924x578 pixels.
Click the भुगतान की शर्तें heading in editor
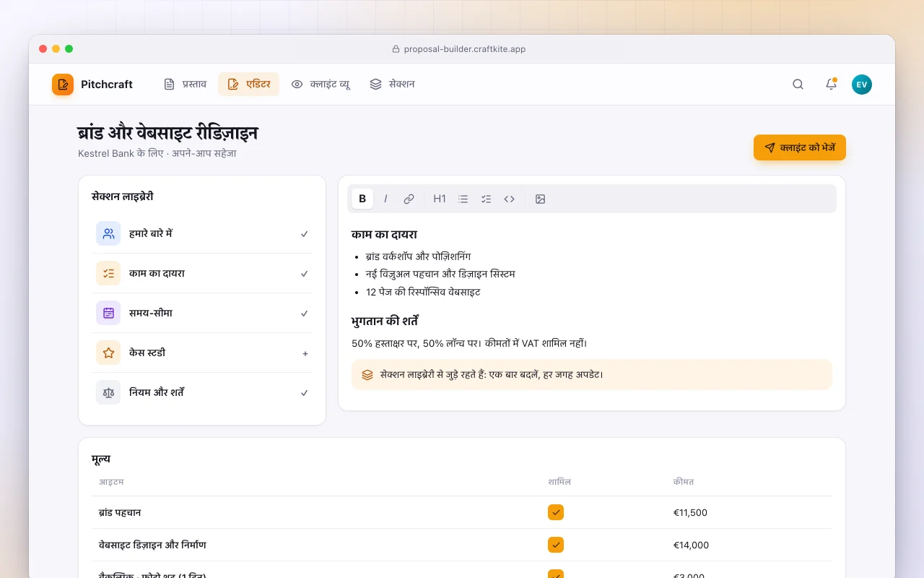tap(385, 321)
